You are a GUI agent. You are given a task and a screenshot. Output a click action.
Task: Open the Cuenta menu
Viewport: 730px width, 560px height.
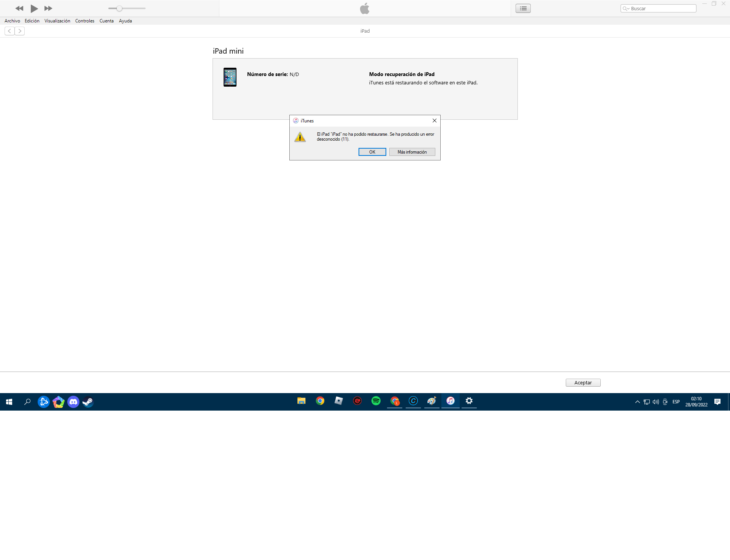pyautogui.click(x=106, y=21)
